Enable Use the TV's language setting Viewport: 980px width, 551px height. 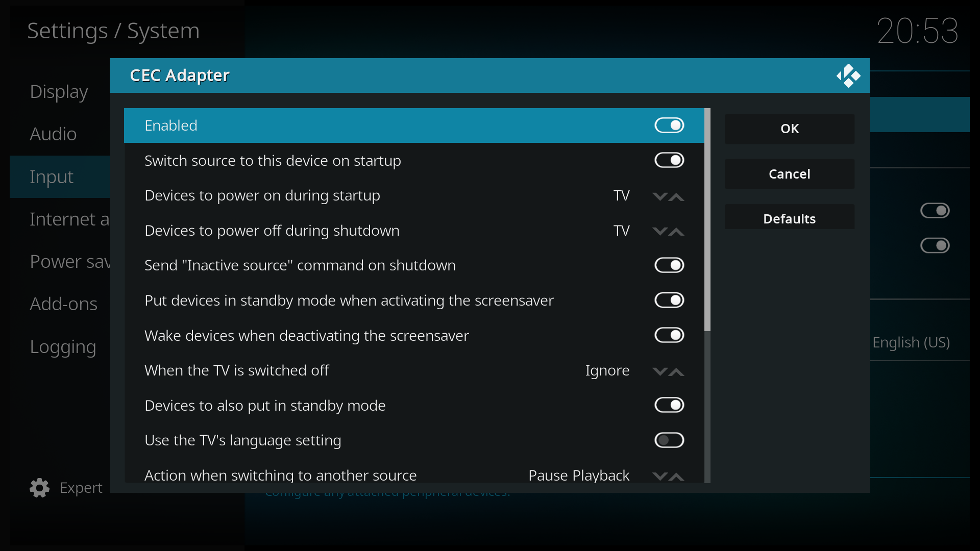669,440
